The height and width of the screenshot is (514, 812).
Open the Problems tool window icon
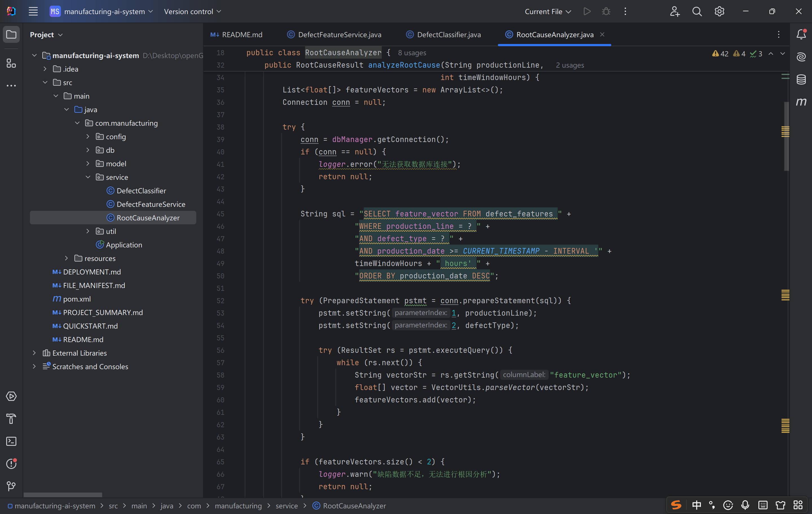(x=11, y=464)
